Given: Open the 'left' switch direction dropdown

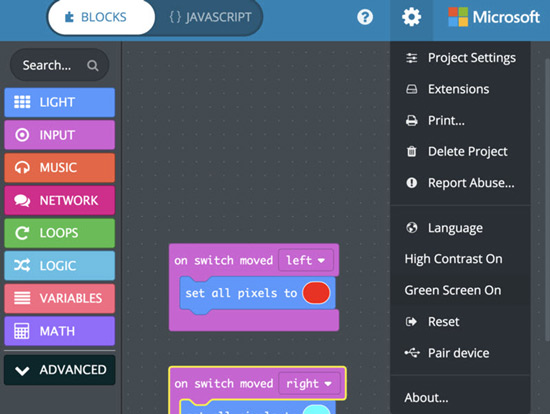Looking at the screenshot, I should tap(306, 260).
